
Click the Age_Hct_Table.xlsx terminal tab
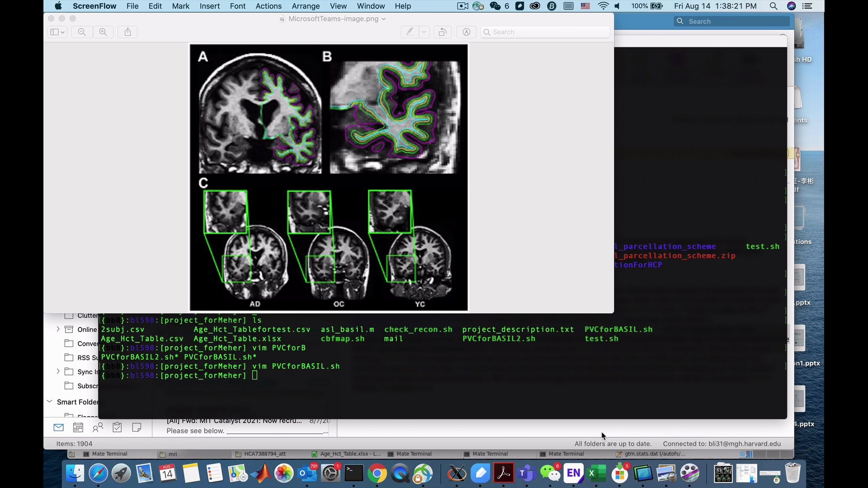[350, 454]
